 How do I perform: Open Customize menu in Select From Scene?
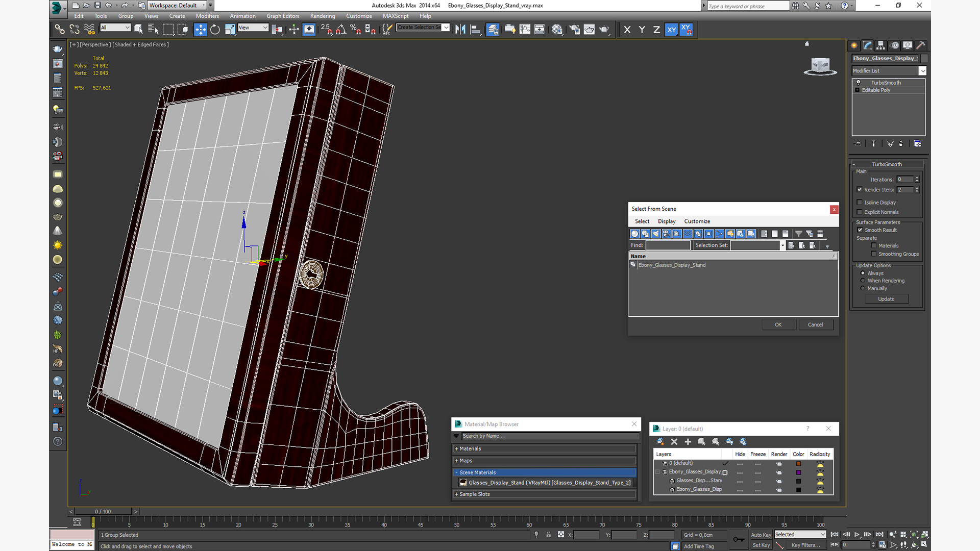697,221
